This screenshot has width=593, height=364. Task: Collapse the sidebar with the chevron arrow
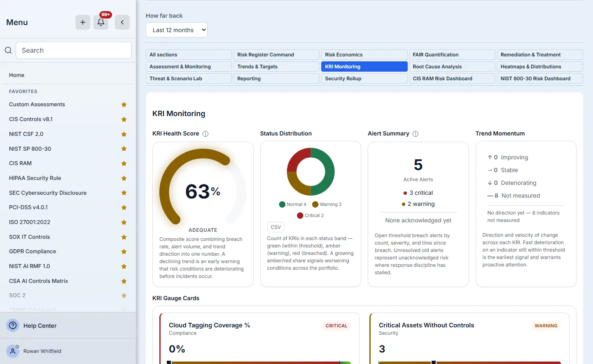tap(122, 22)
